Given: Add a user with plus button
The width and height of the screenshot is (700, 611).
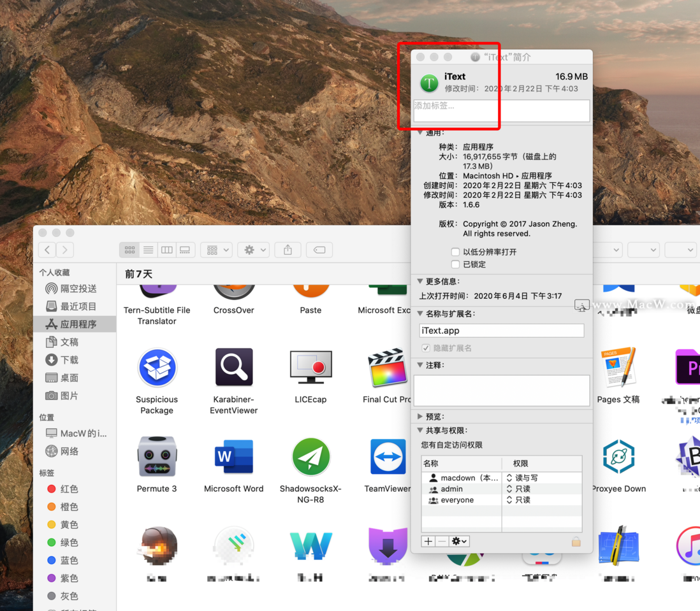Looking at the screenshot, I should click(428, 542).
